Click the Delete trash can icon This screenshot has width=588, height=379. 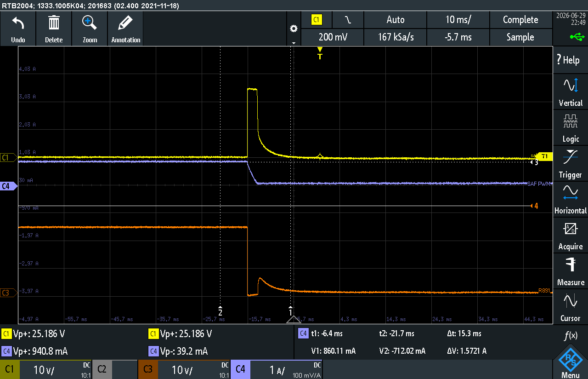[54, 23]
